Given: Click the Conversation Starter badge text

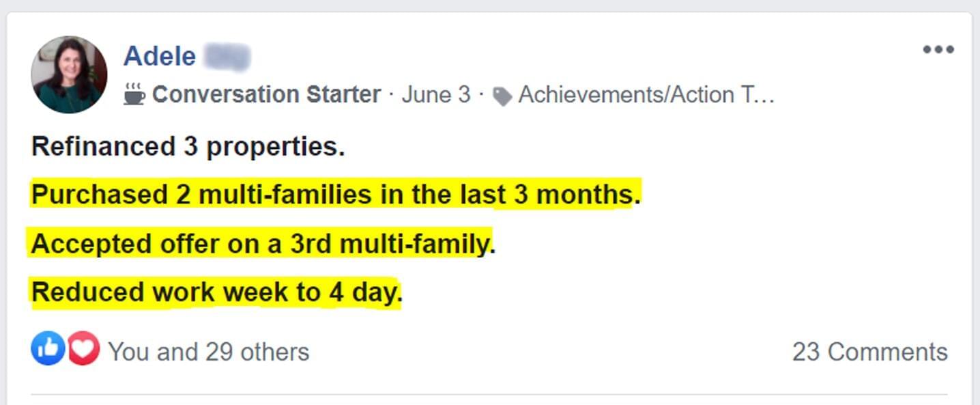Looking at the screenshot, I should pos(266,94).
